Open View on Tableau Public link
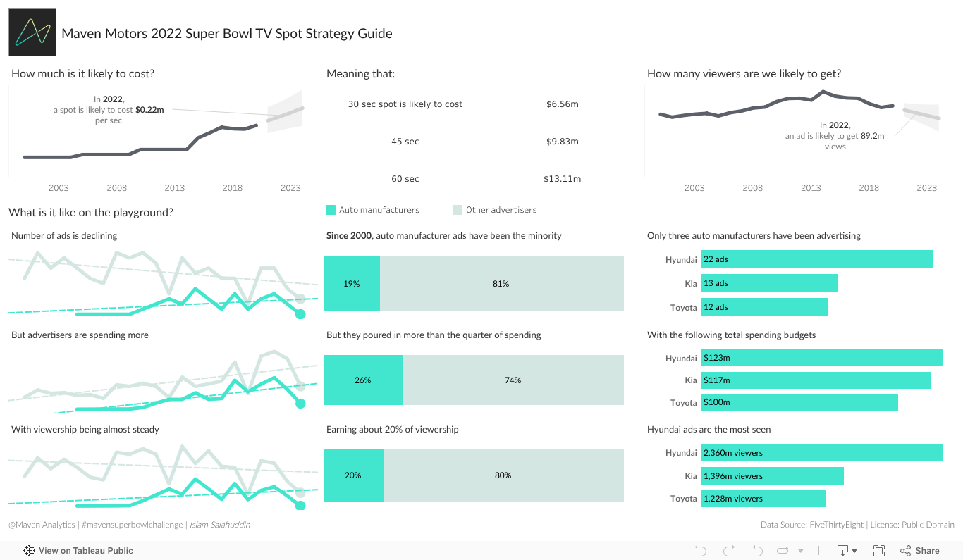The image size is (963, 560). tap(85, 551)
